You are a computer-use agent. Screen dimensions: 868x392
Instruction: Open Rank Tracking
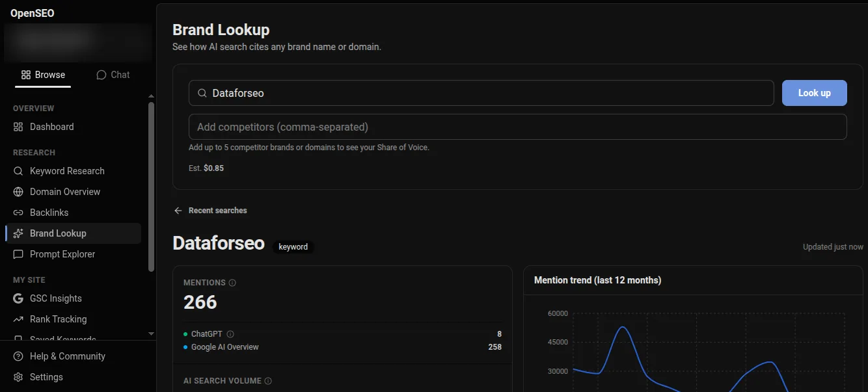[x=73, y=319]
